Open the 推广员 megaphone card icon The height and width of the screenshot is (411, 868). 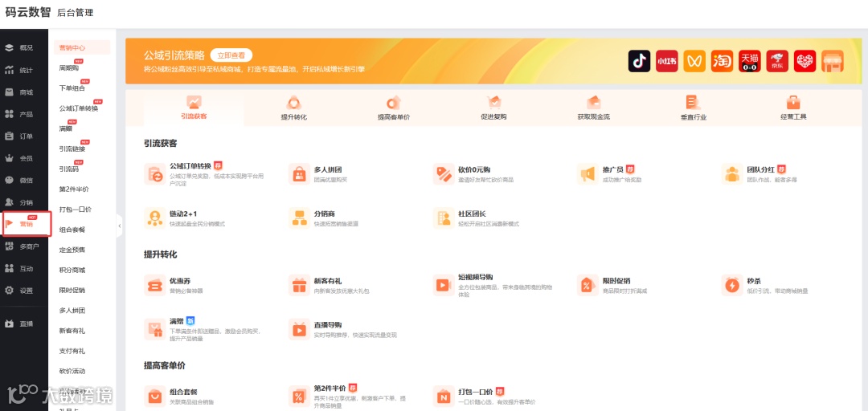(x=587, y=173)
